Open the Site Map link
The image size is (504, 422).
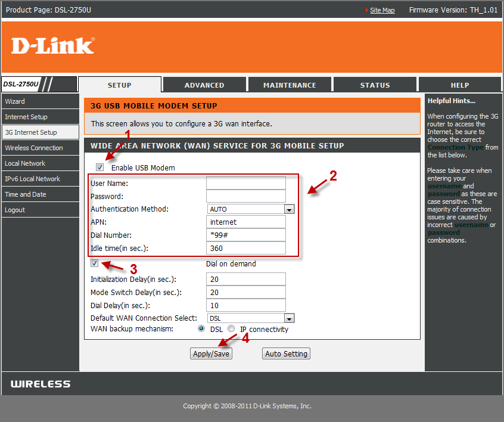coord(382,10)
